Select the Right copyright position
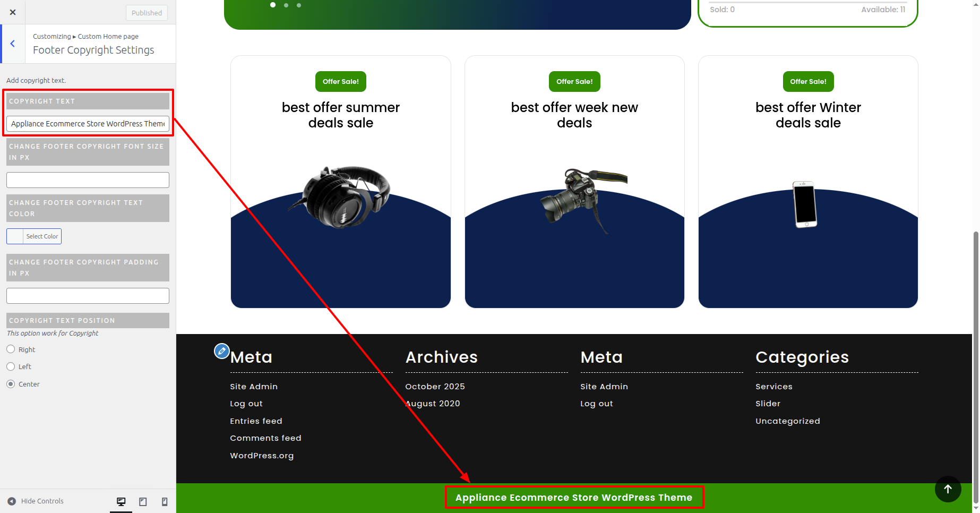 11,349
